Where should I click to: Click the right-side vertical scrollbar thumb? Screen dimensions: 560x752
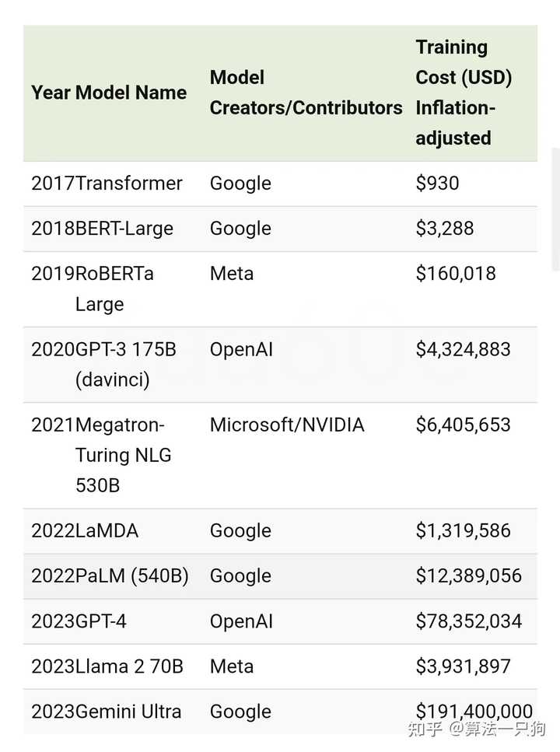(x=555, y=208)
